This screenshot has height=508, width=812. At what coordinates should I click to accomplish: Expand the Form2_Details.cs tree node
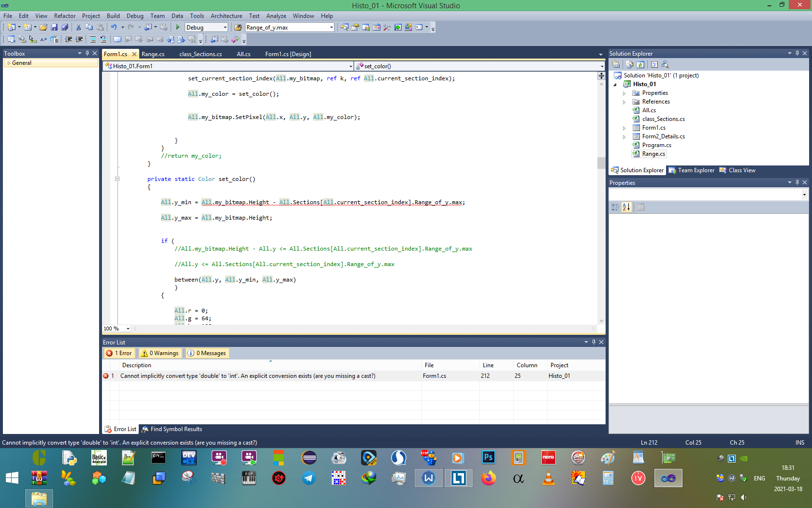(624, 137)
